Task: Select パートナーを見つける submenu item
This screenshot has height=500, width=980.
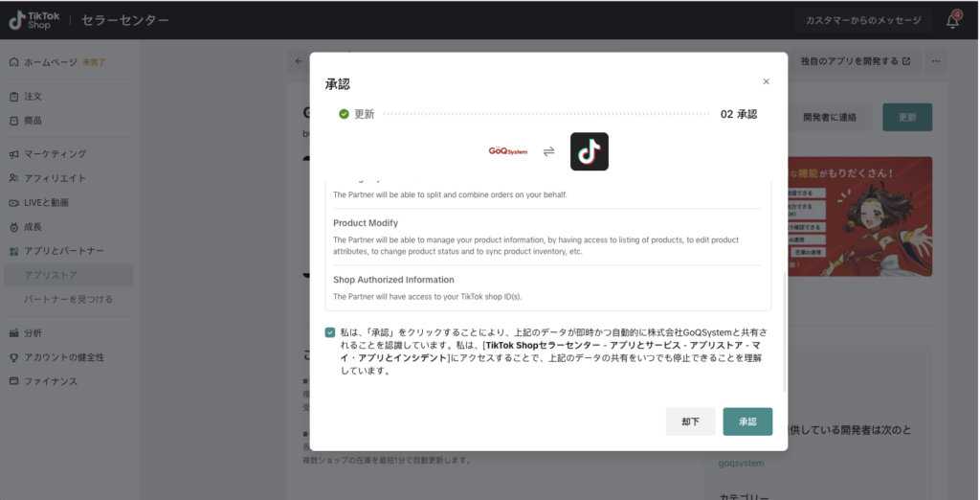Action: (68, 300)
